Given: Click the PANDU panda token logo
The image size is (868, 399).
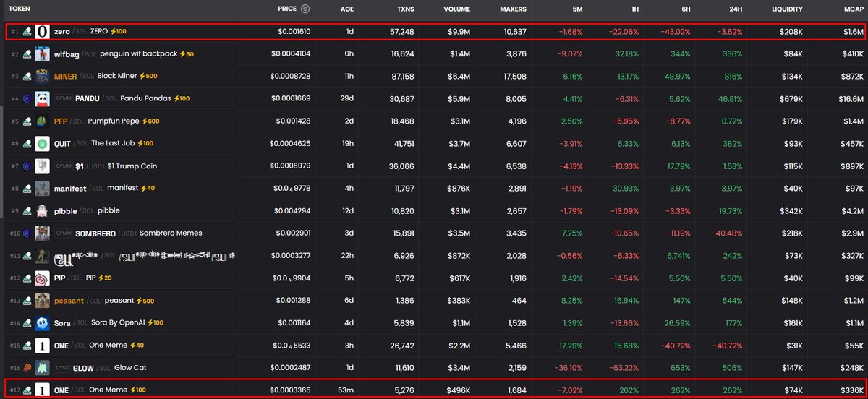Looking at the screenshot, I should [x=42, y=99].
